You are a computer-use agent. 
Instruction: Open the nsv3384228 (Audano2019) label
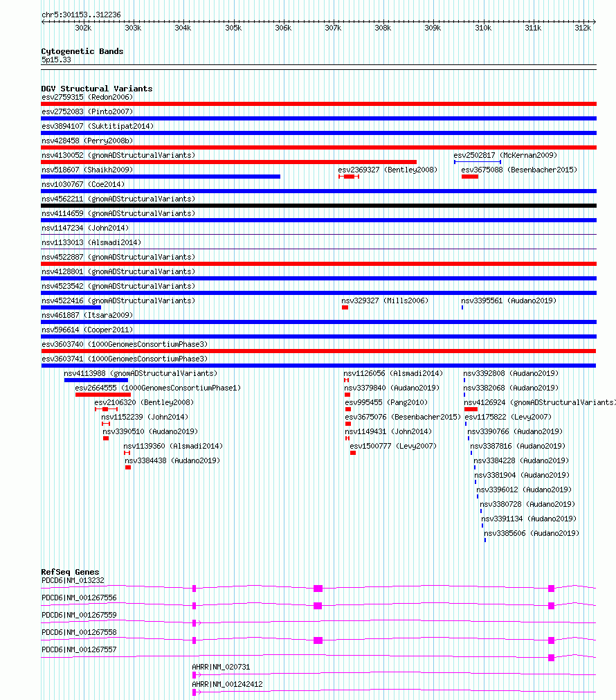pyautogui.click(x=521, y=460)
